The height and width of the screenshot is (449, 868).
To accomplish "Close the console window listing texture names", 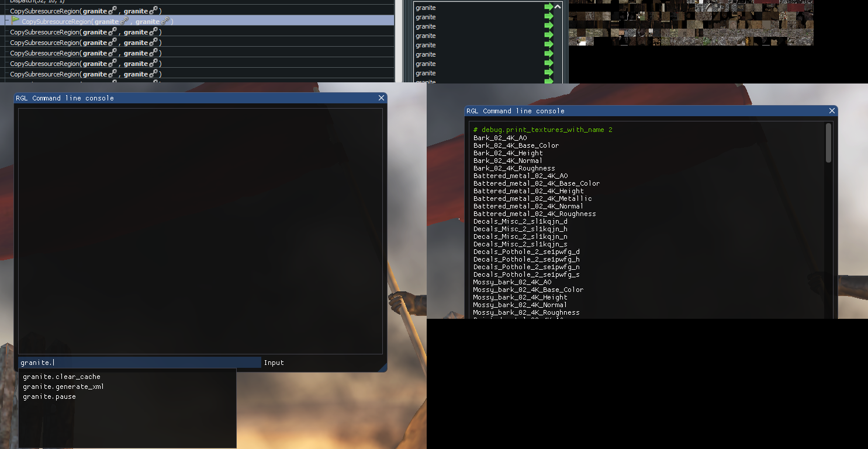I will pos(832,111).
